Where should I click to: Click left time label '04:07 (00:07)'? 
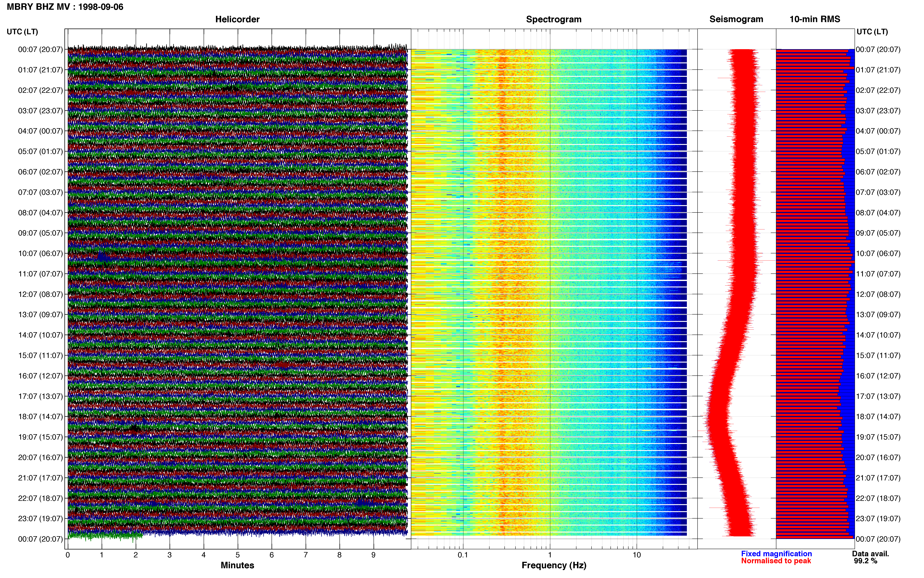point(40,131)
